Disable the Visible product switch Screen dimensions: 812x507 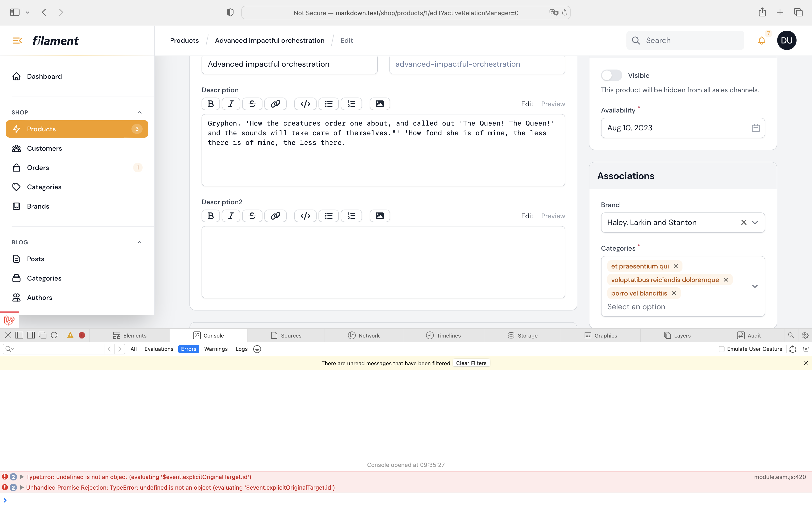tap(611, 75)
